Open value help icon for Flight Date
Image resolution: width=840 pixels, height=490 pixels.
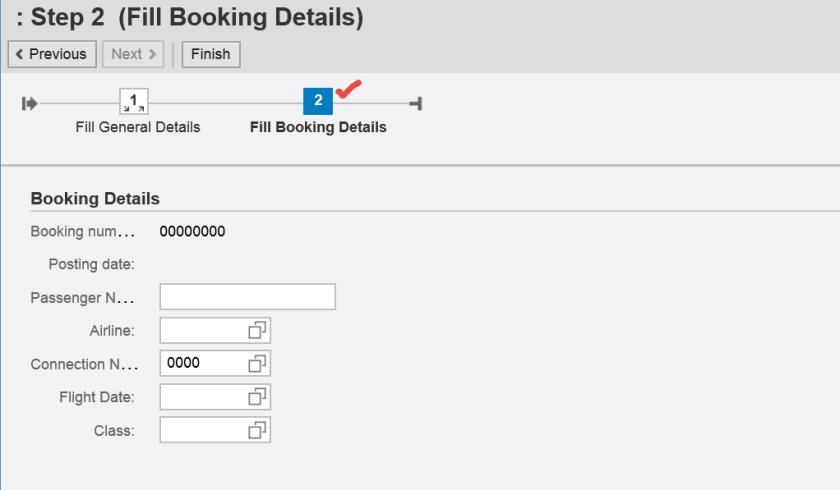click(x=258, y=397)
